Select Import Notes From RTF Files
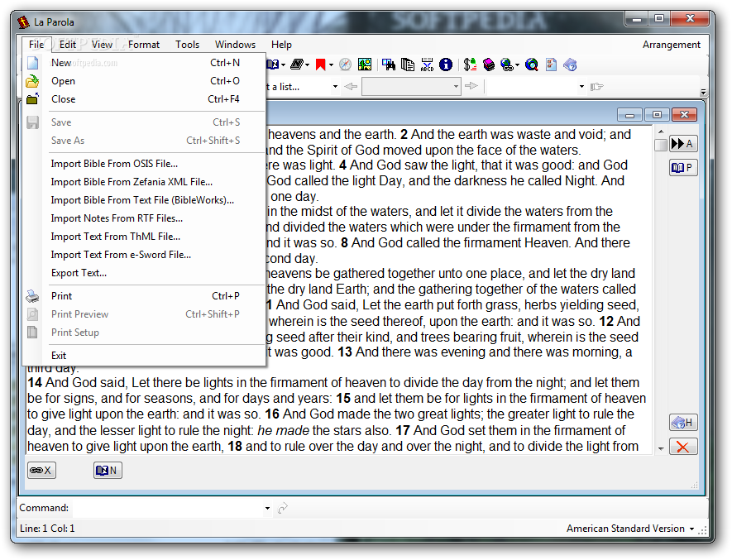Image resolution: width=732 pixels, height=560 pixels. [x=145, y=218]
